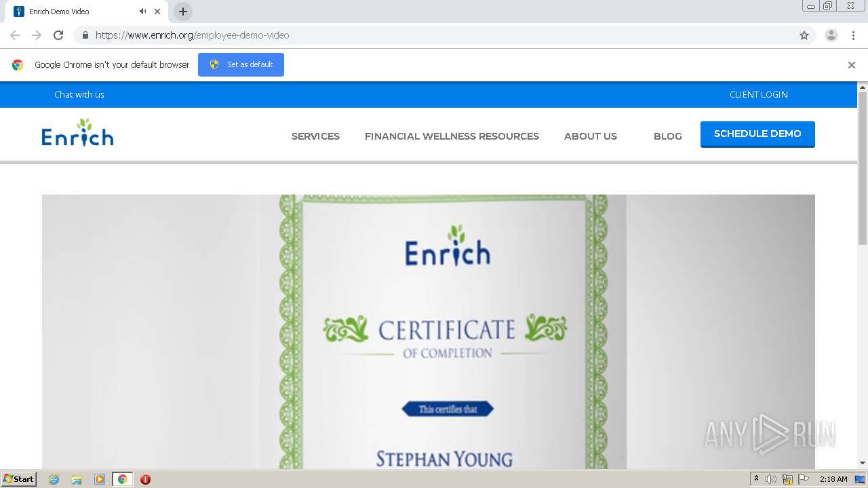Click the red shield taskbar icon
This screenshot has width=868, height=488.
145,479
